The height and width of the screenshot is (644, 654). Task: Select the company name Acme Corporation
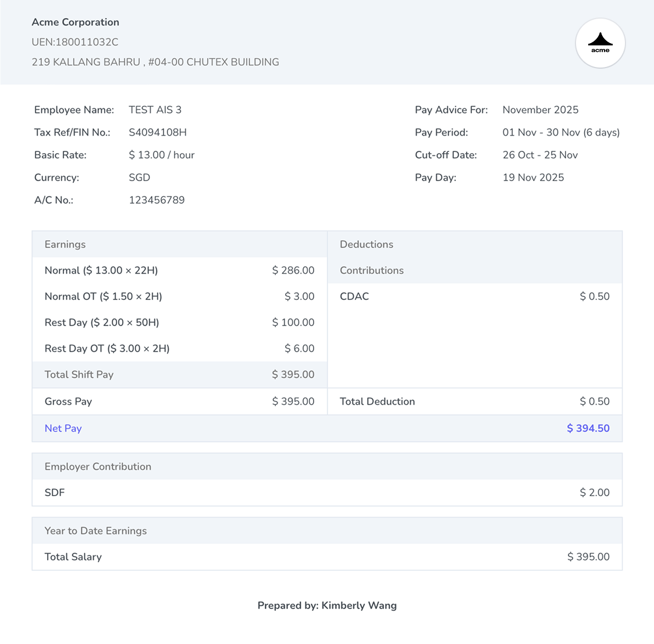pyautogui.click(x=75, y=22)
